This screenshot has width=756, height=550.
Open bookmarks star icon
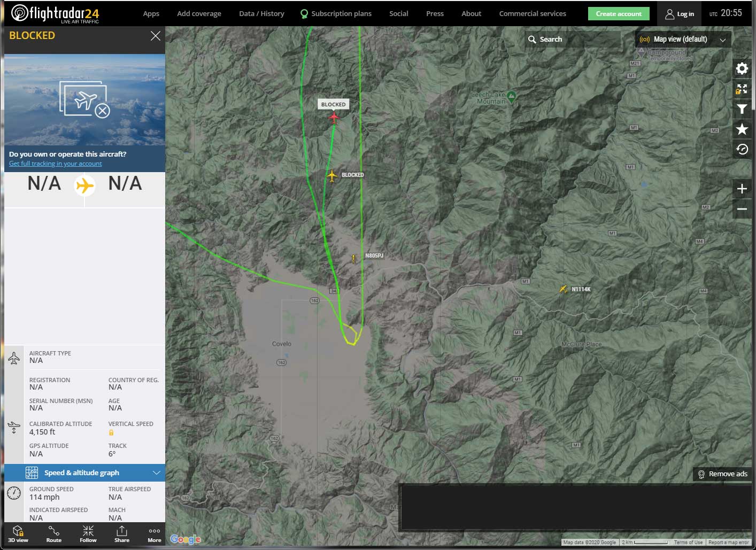742,129
